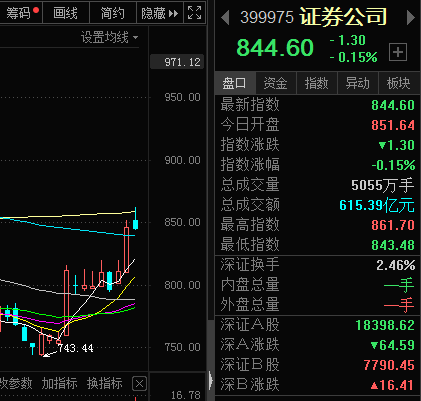This screenshot has height=401, width=421.
Task: Click the 今日开盘 value 851.64
Action: point(393,125)
